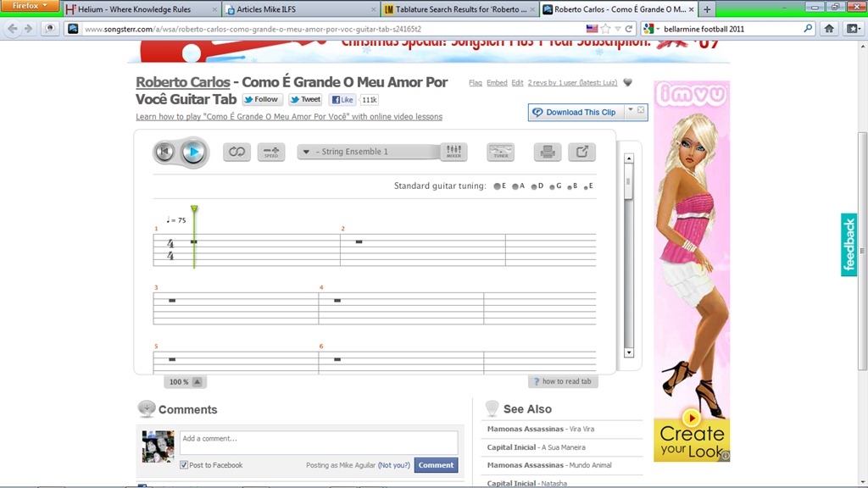
Task: Open the Mixer panel
Action: pyautogui.click(x=453, y=152)
